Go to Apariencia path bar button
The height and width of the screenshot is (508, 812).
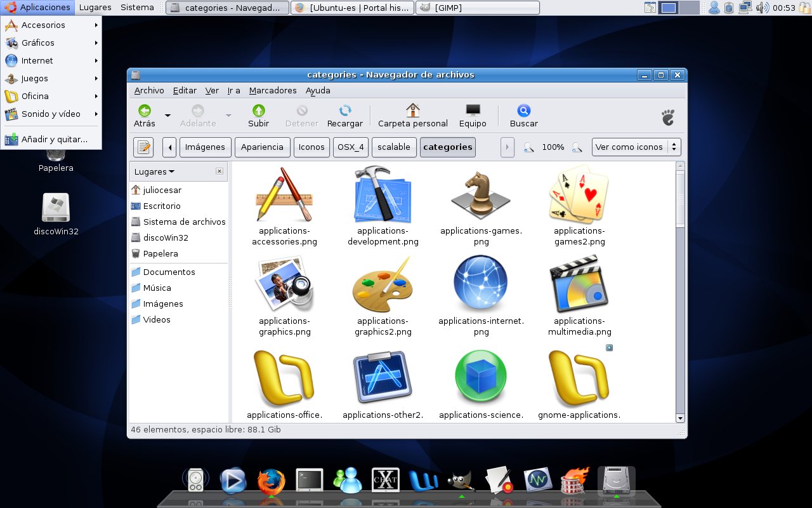[263, 147]
